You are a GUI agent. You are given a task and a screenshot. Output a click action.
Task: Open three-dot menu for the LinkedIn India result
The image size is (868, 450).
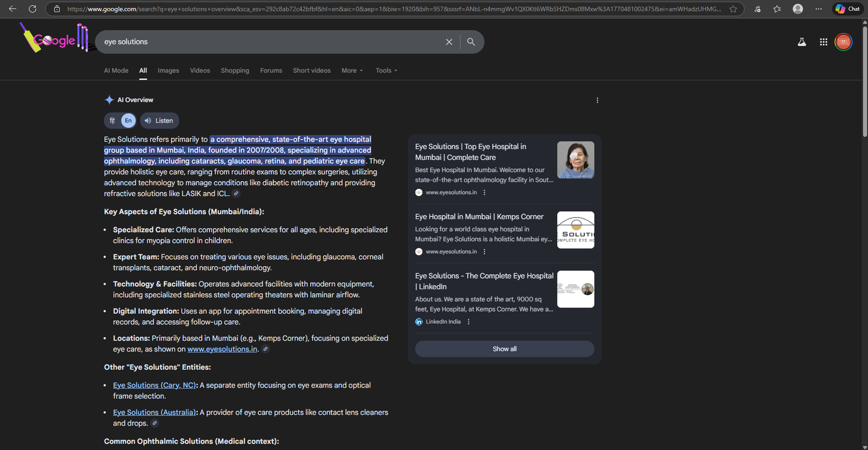pyautogui.click(x=469, y=322)
